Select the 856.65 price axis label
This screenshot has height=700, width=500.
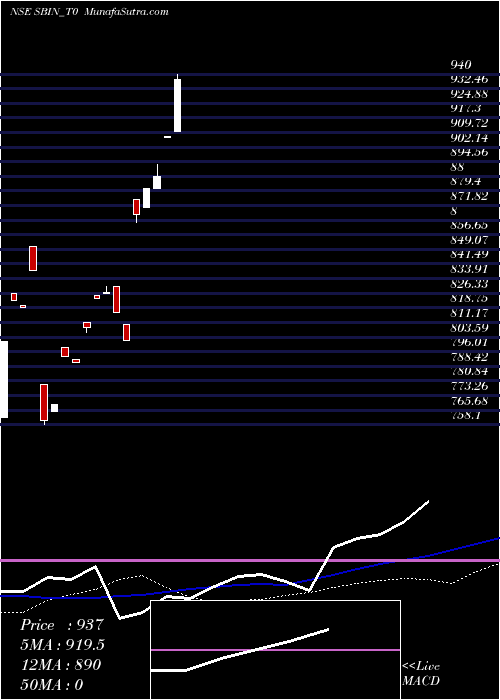[x=469, y=226]
